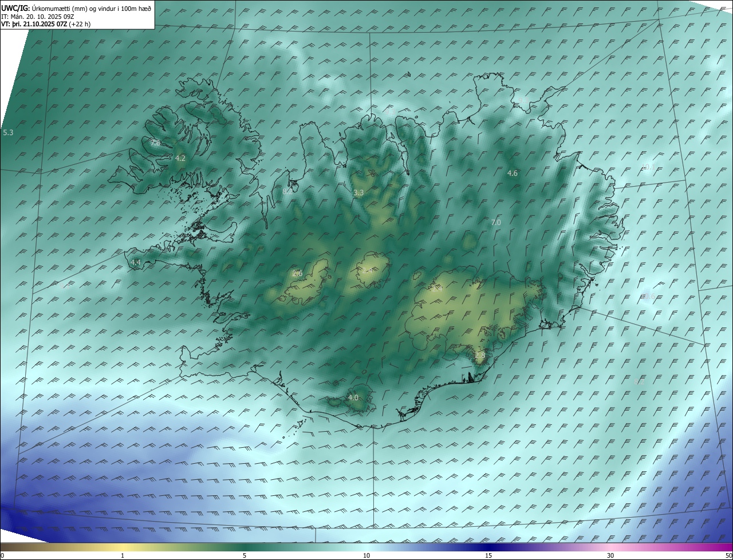Viewport: 733px width, 560px height.
Task: Click the 30 tick label on the color scale
Action: pyautogui.click(x=610, y=555)
